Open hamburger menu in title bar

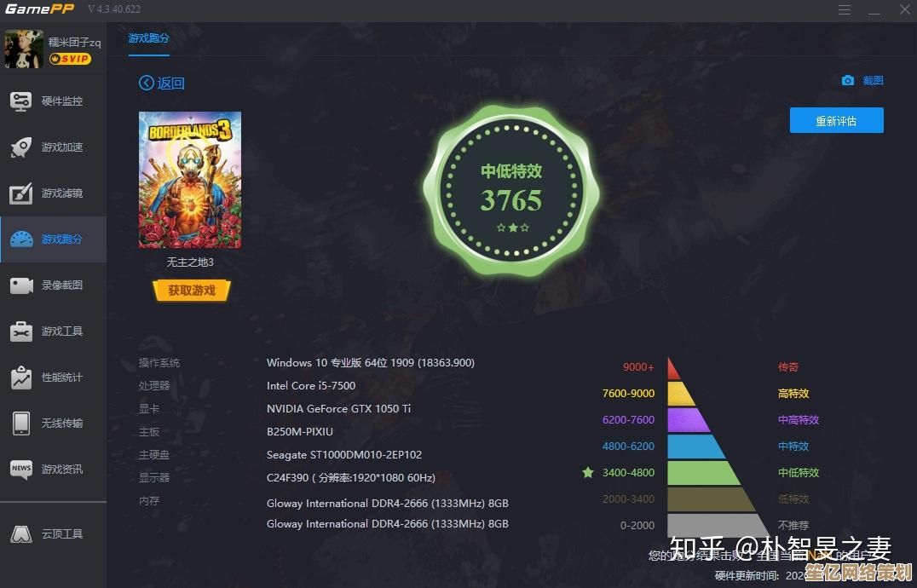tap(844, 10)
